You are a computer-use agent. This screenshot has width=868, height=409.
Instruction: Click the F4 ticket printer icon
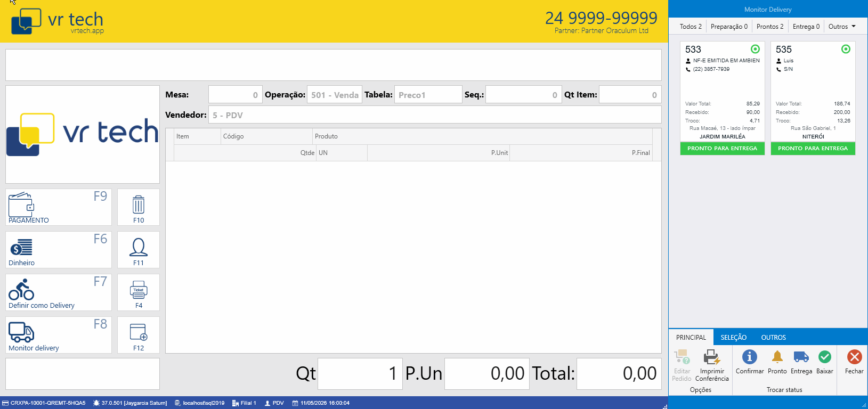139,290
